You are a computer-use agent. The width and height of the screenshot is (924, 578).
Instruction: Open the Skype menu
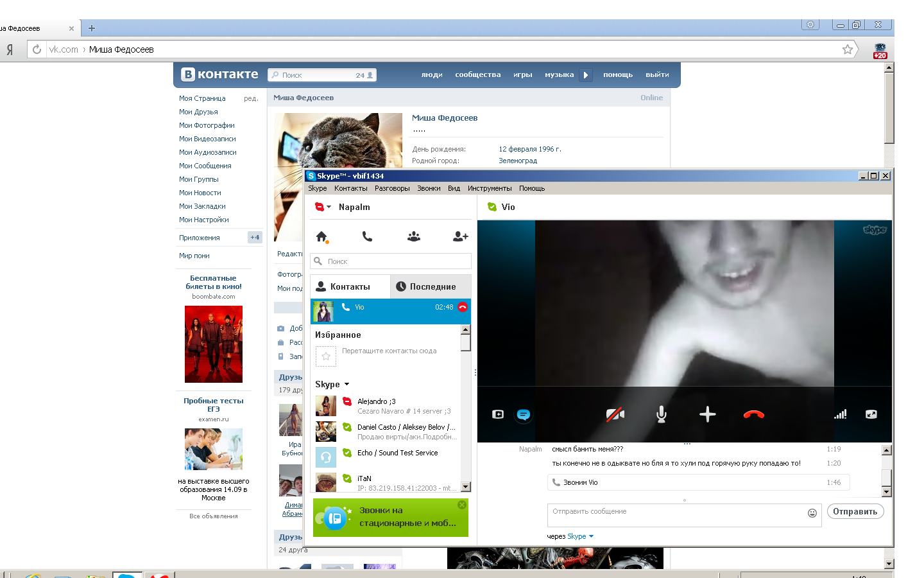[x=317, y=188]
